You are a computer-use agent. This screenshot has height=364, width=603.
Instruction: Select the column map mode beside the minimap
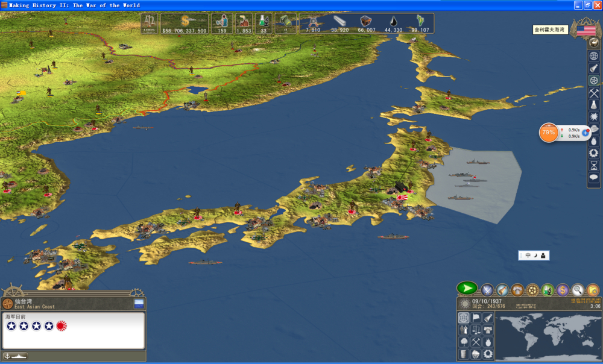pos(488,330)
